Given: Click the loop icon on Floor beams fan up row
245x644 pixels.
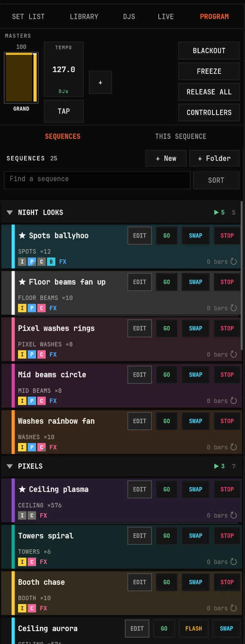Looking at the screenshot, I should pyautogui.click(x=234, y=308).
